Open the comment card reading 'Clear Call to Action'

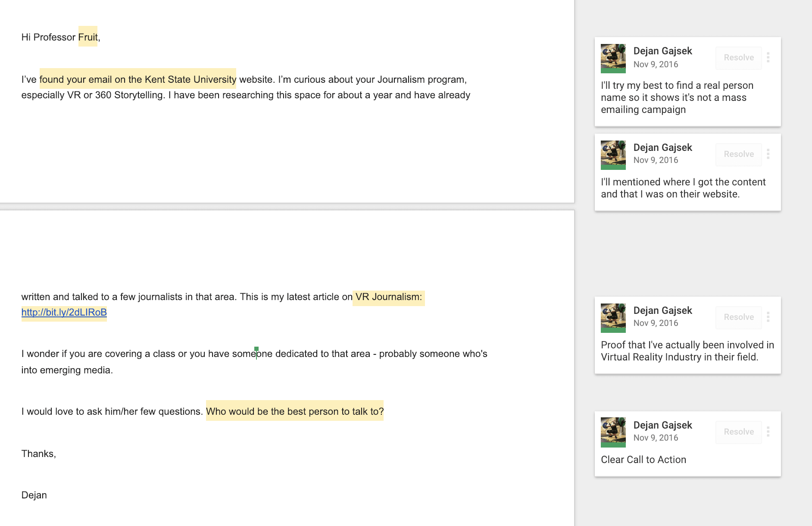pyautogui.click(x=687, y=444)
